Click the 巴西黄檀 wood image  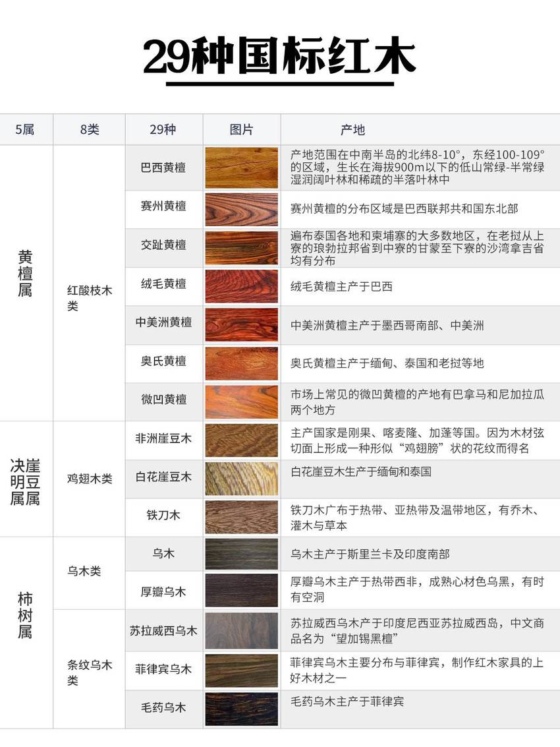(x=241, y=167)
